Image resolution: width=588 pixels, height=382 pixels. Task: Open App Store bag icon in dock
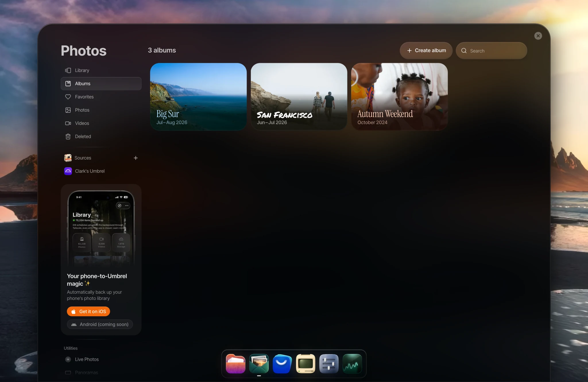tap(282, 364)
